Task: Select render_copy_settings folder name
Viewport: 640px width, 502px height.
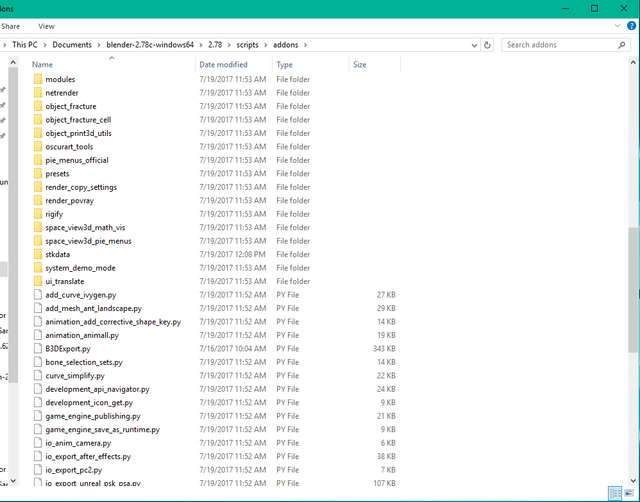Action: click(81, 187)
